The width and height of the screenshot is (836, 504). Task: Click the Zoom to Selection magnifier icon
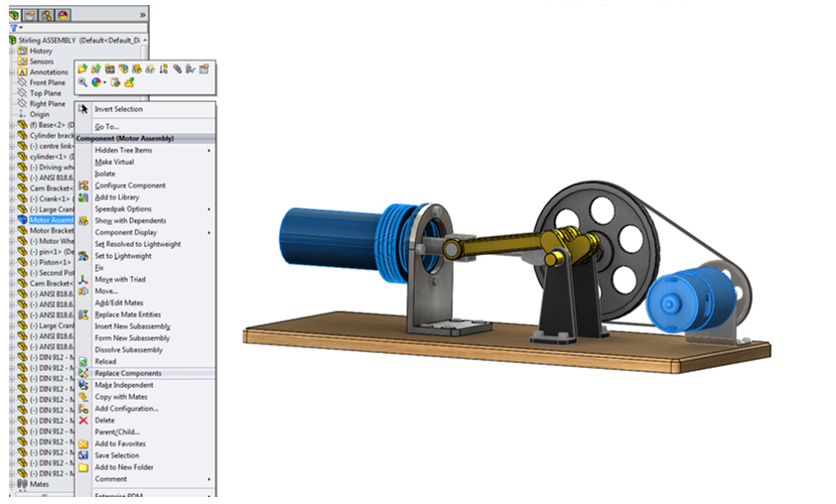82,82
